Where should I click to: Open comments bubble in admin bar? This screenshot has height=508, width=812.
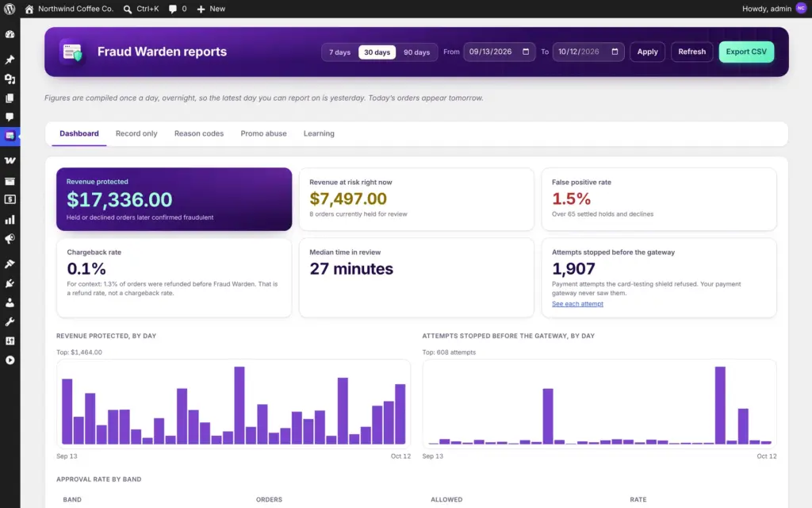[x=172, y=9]
